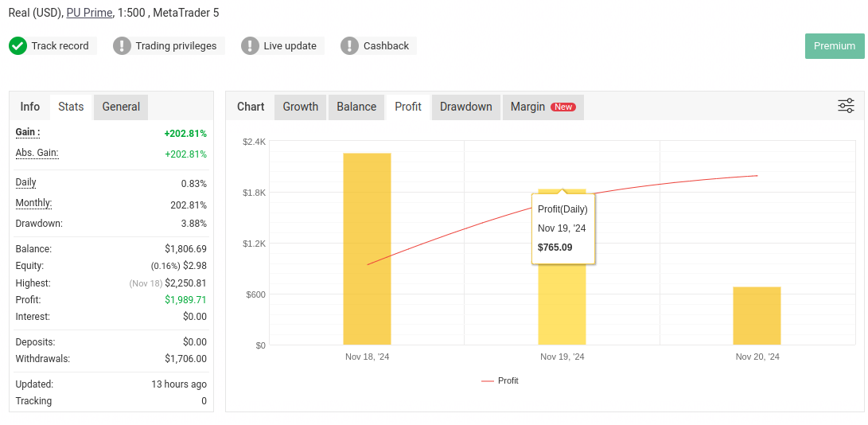Click the Trading privileges warning icon

122,46
